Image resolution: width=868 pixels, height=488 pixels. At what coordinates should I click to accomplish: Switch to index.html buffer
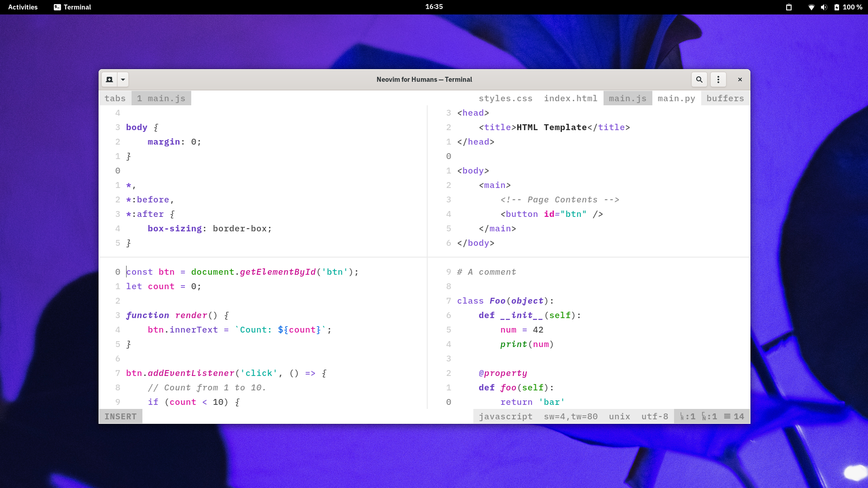point(571,99)
